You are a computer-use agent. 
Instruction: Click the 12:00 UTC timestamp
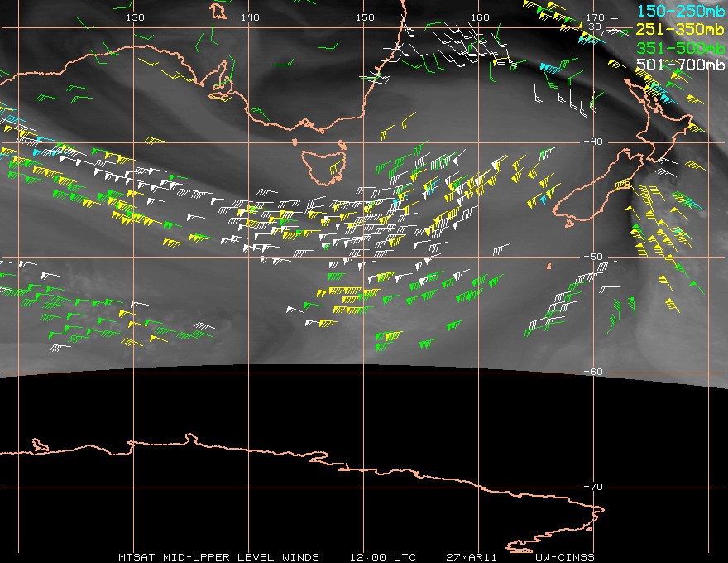coord(382,557)
